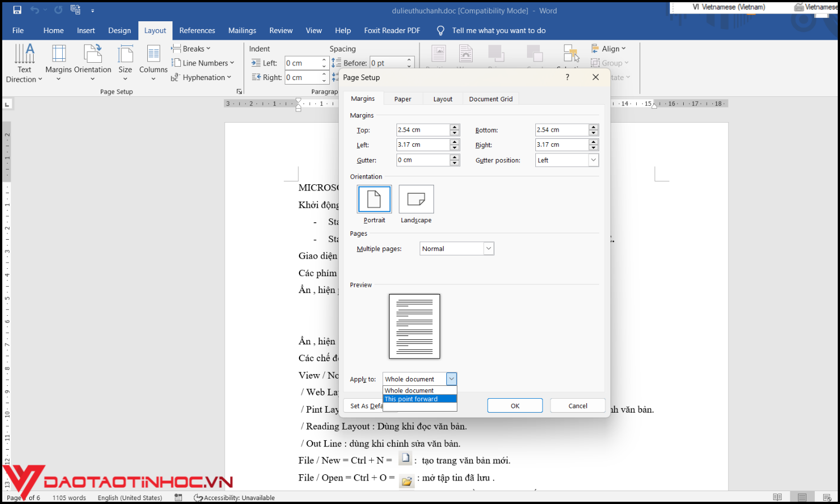Open the Align icon in the Arrange group

pos(609,48)
